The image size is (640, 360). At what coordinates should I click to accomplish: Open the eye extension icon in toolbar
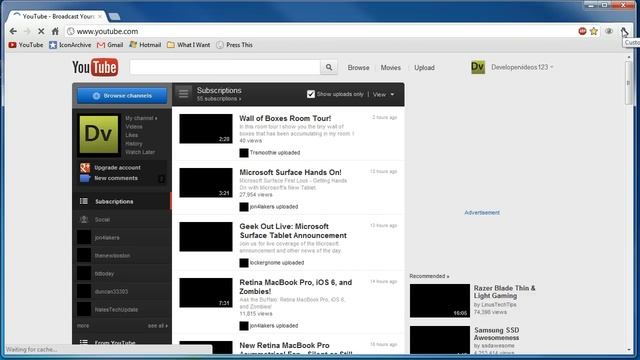(x=609, y=31)
